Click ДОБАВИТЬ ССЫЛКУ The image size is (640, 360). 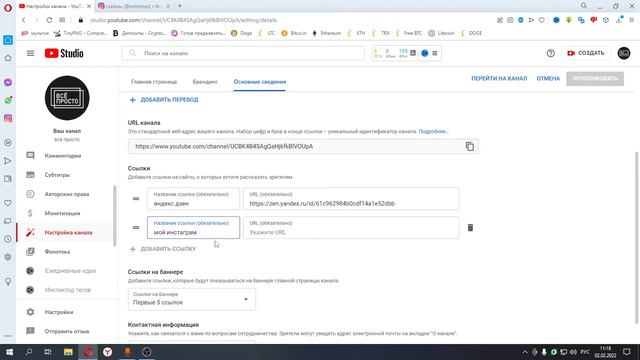pyautogui.click(x=163, y=249)
